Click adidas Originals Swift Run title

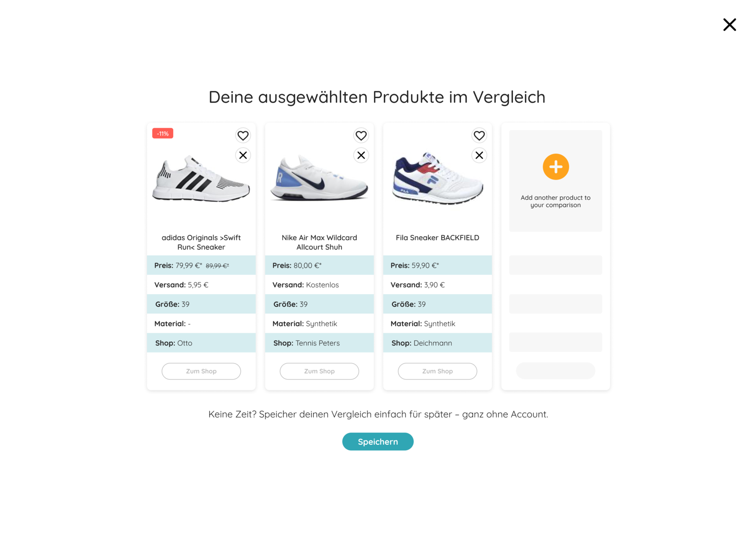[x=201, y=242]
